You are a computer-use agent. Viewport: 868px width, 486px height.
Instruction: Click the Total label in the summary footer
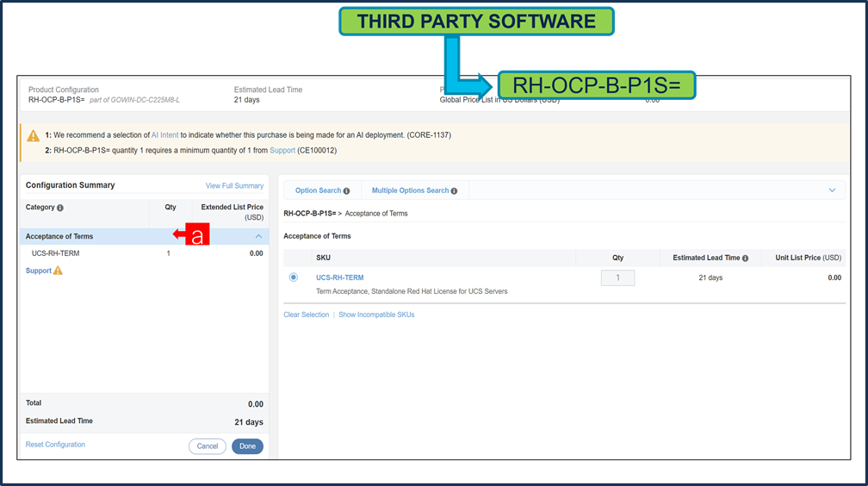(34, 403)
